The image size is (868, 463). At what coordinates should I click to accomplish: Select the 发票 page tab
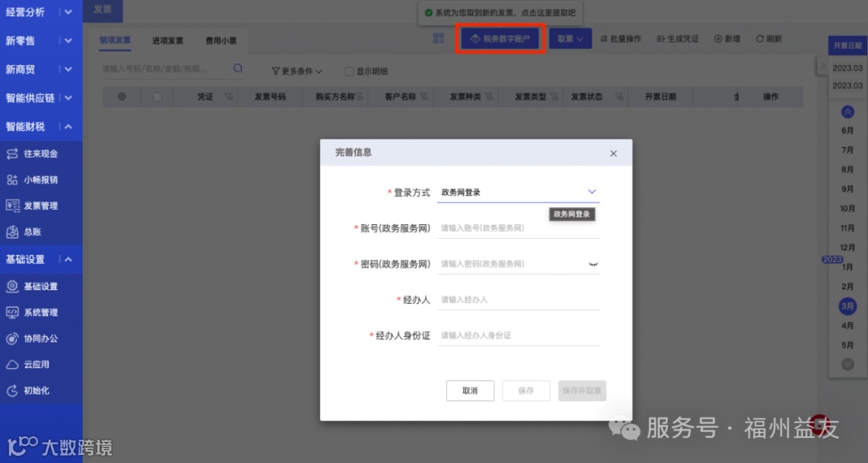[x=102, y=10]
